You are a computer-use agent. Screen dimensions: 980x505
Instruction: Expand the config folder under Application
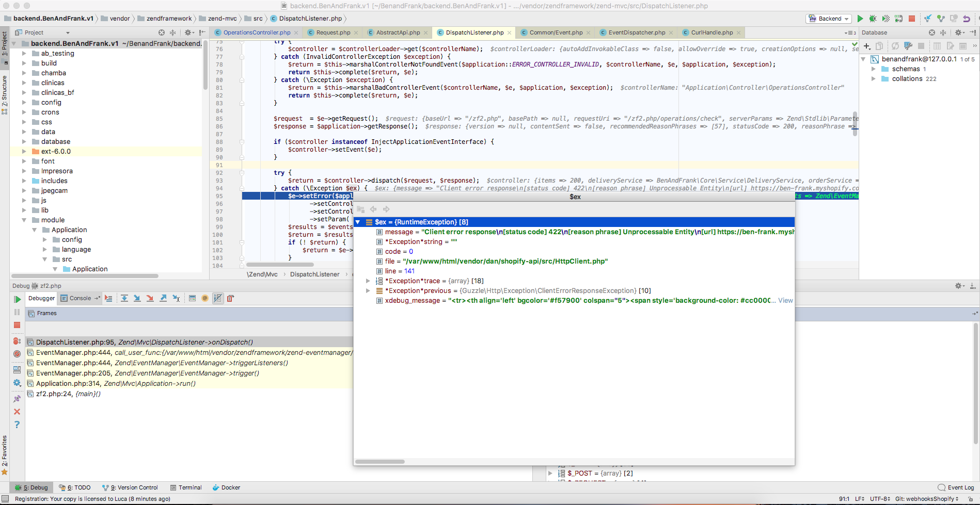tap(44, 240)
